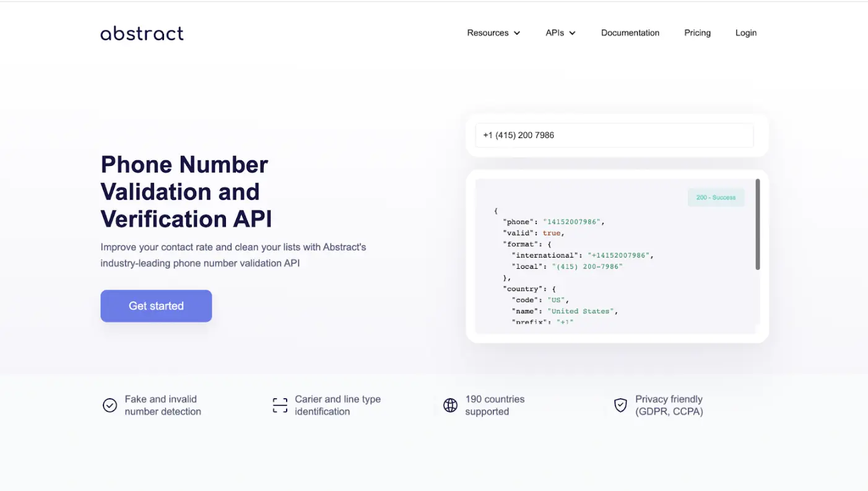Click "Carier and line type identification" text

tap(337, 406)
